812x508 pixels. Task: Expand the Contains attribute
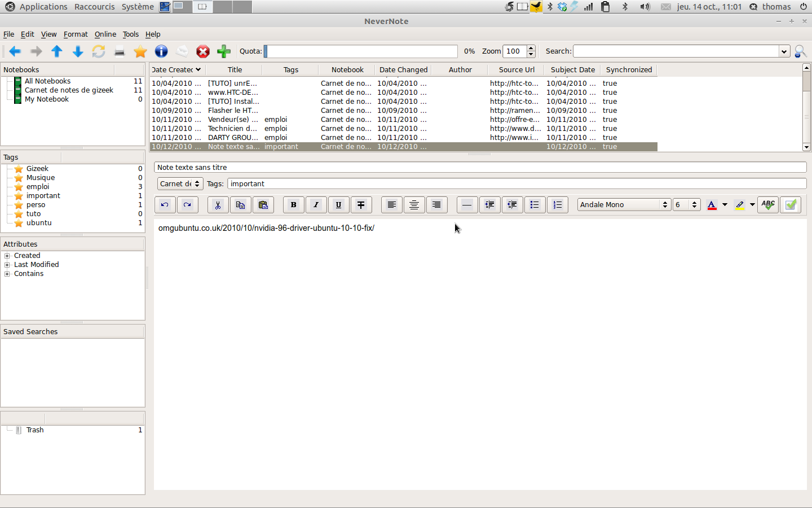click(x=7, y=274)
